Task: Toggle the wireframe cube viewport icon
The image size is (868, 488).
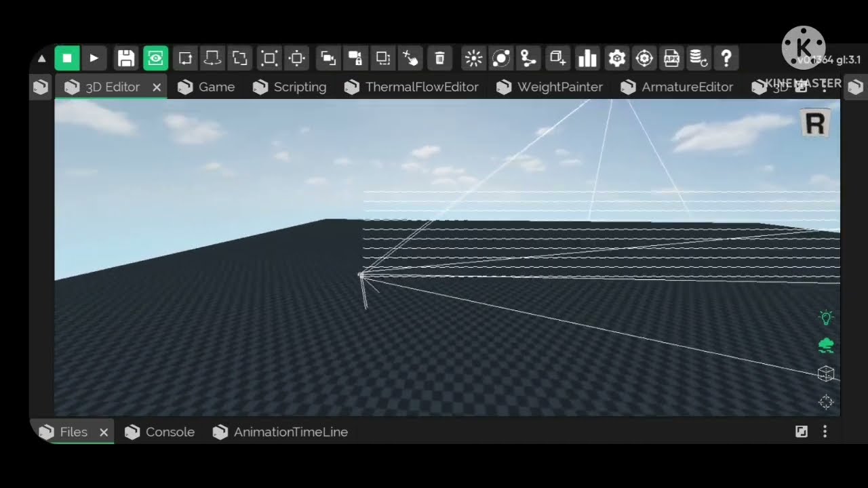Action: [825, 373]
